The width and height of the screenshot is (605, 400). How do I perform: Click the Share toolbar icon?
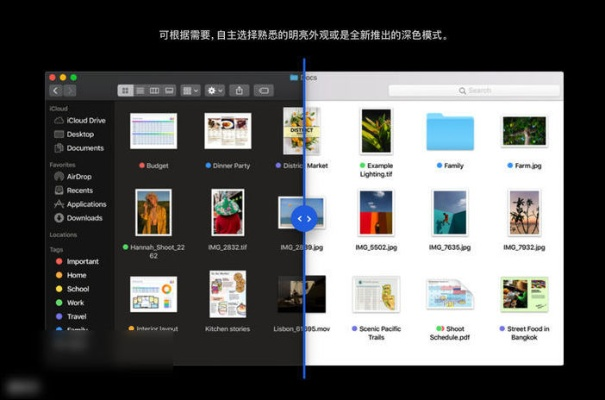pos(239,90)
